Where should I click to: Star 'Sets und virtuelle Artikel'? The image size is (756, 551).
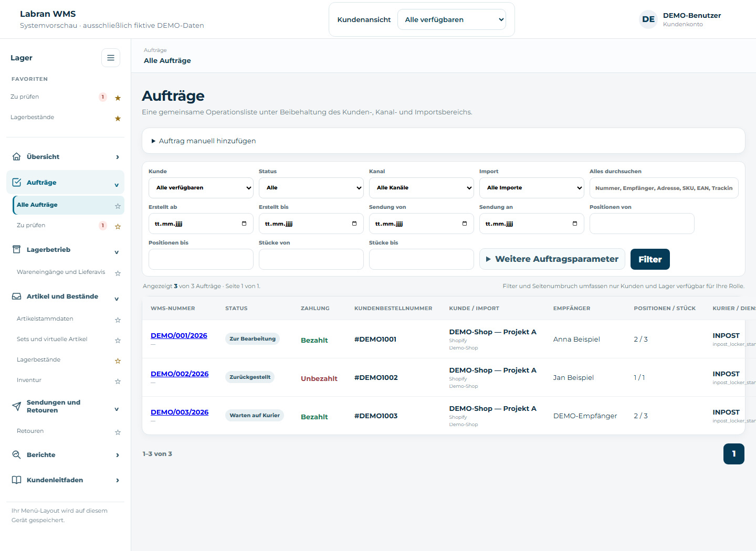[118, 341]
